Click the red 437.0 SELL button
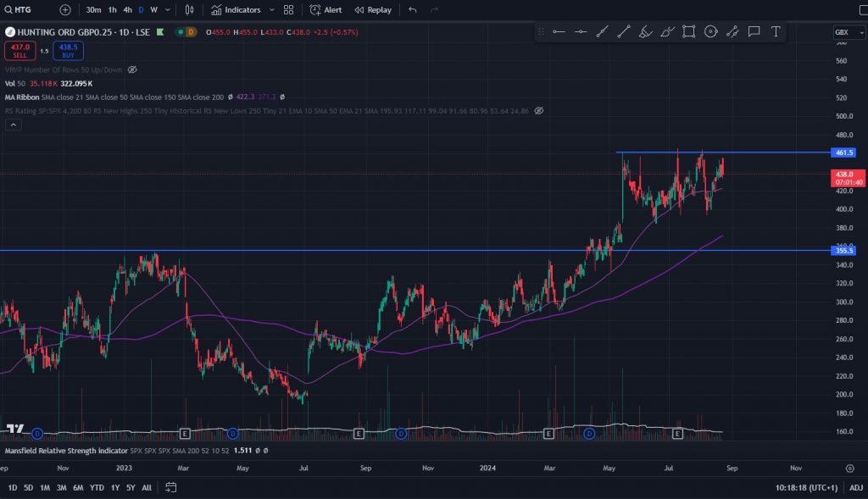868x499 pixels. click(19, 51)
